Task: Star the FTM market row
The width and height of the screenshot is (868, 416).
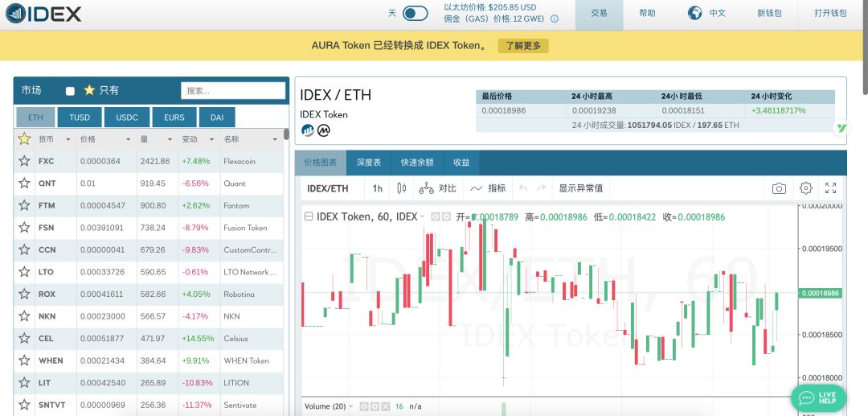Action: [x=24, y=205]
